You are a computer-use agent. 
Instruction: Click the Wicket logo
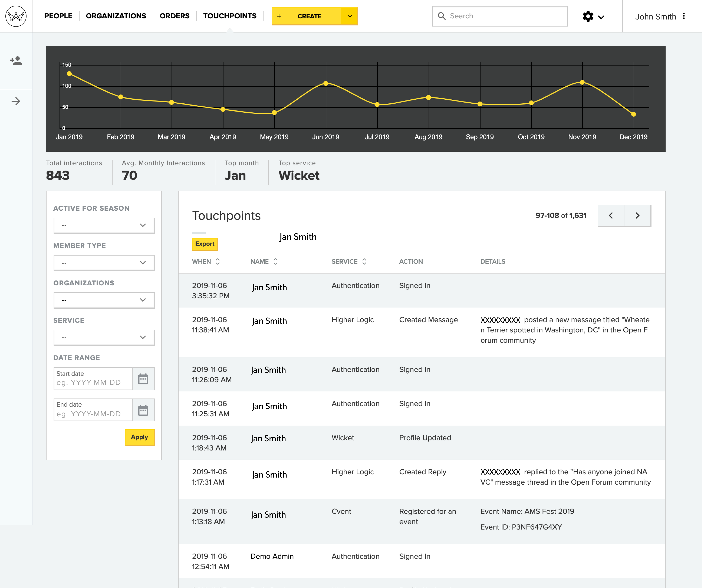pyautogui.click(x=16, y=16)
